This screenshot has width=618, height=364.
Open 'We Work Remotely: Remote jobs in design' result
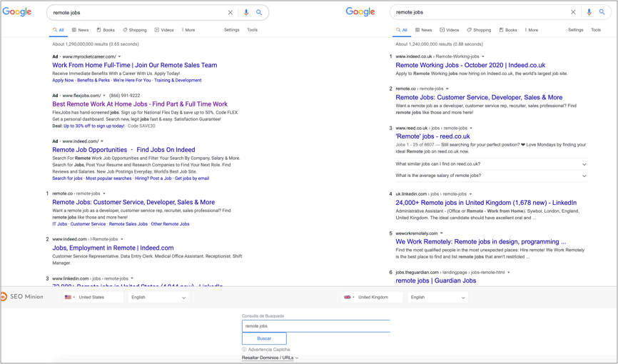(480, 241)
